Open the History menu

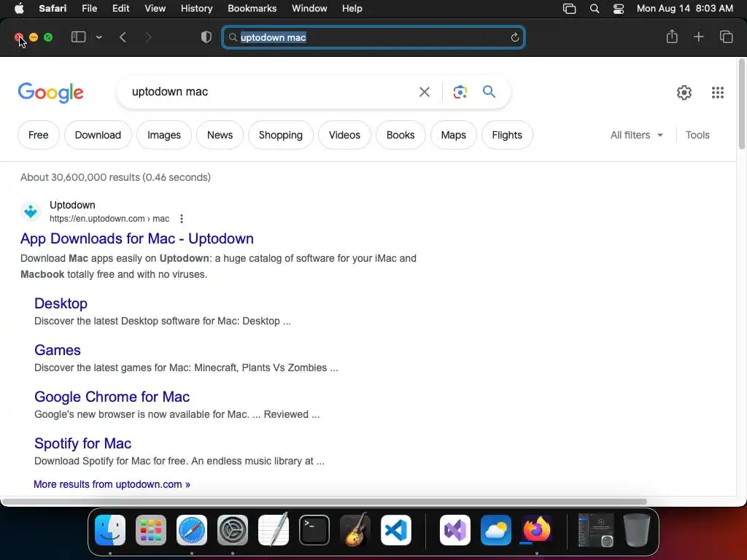pos(196,9)
